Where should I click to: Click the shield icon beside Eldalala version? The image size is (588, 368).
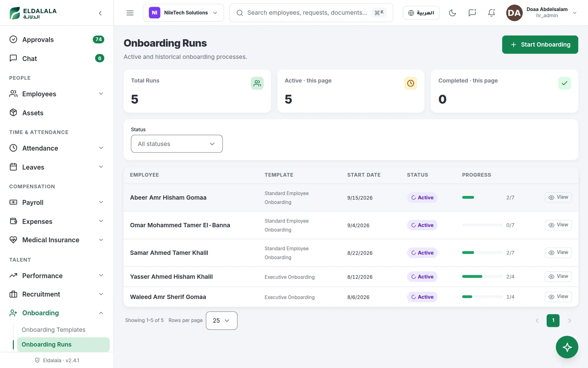[x=37, y=360]
